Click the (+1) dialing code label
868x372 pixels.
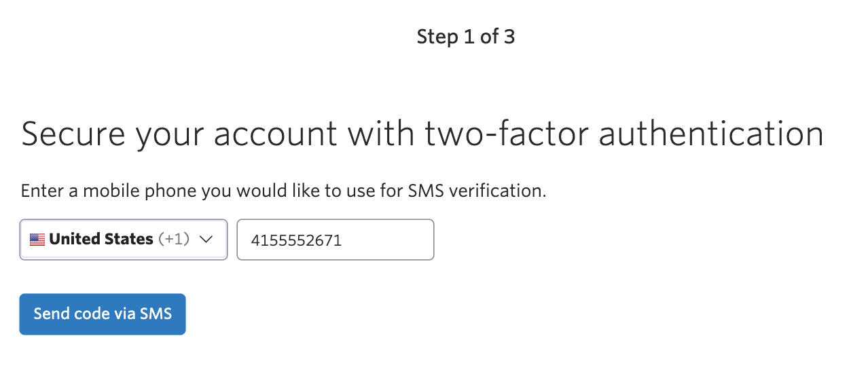click(174, 240)
